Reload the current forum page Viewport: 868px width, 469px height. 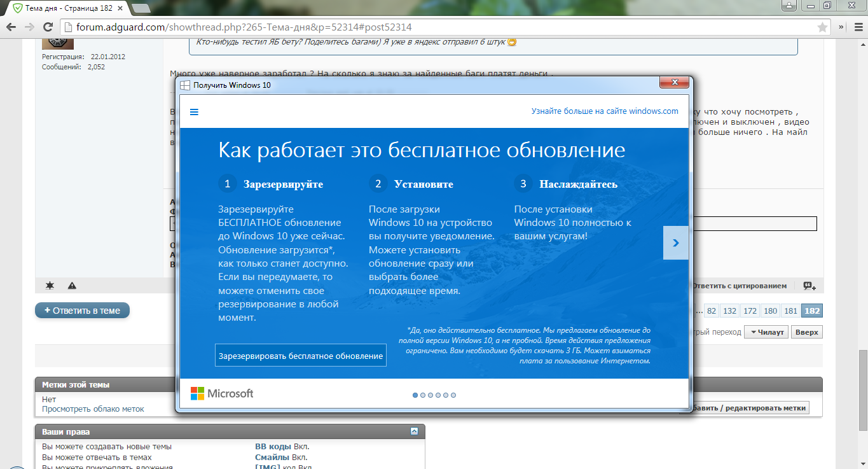click(x=48, y=27)
